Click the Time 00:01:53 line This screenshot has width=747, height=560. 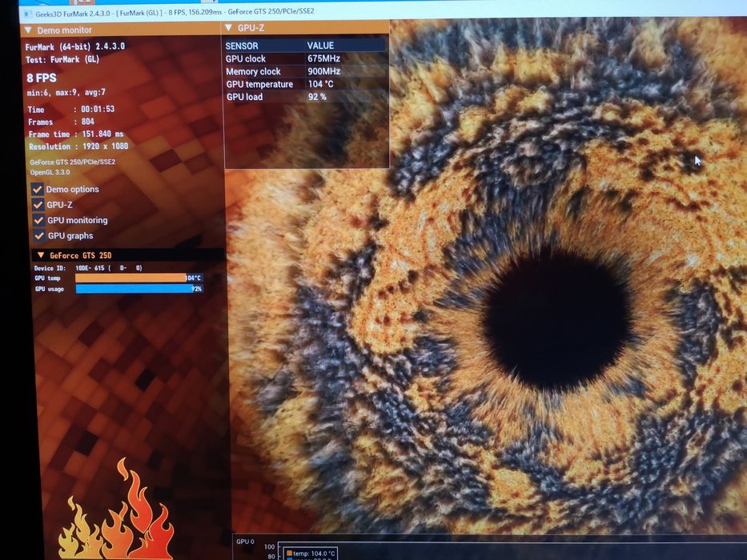point(71,110)
